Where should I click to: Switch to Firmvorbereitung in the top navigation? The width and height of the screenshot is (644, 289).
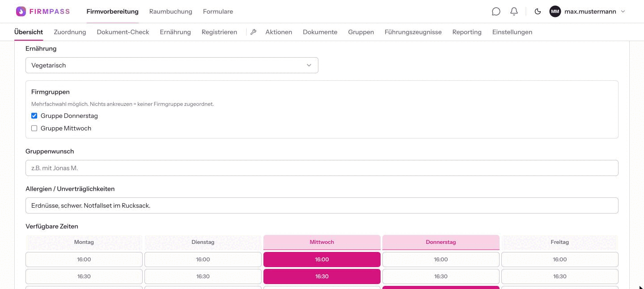(x=113, y=12)
